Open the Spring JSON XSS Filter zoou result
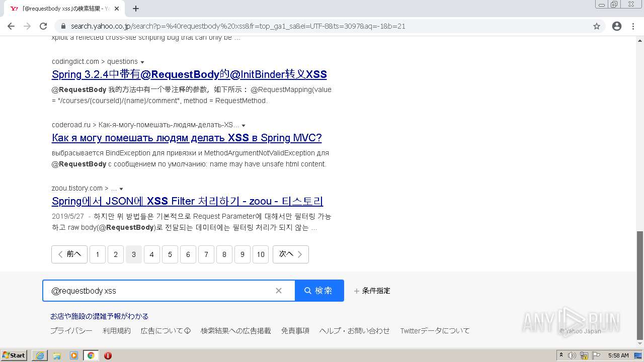Screen dimensions: 644x362 click(x=187, y=201)
